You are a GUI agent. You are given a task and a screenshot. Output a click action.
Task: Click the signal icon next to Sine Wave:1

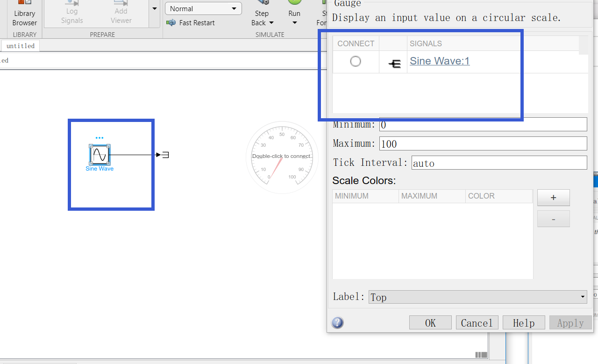[395, 64]
